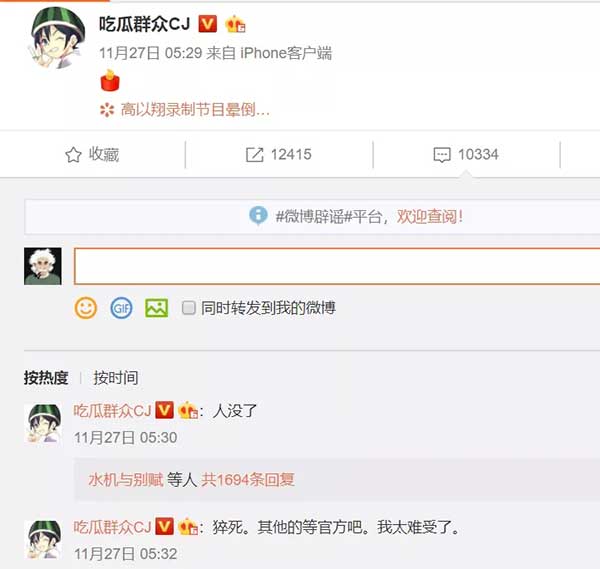The height and width of the screenshot is (569, 600).
Task: Open the 欢迎查阅! link
Action: tap(430, 217)
